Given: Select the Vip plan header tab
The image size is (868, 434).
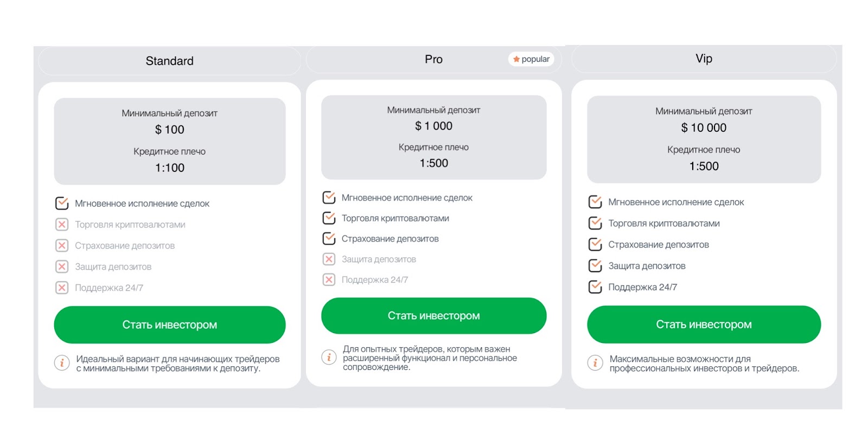Looking at the screenshot, I should pyautogui.click(x=704, y=59).
